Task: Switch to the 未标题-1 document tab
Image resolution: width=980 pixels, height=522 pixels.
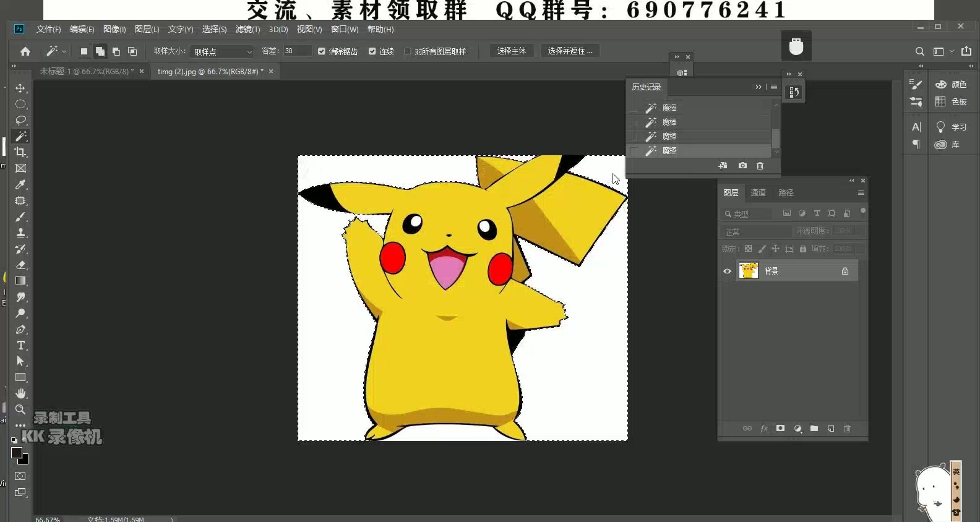Action: pyautogui.click(x=86, y=72)
